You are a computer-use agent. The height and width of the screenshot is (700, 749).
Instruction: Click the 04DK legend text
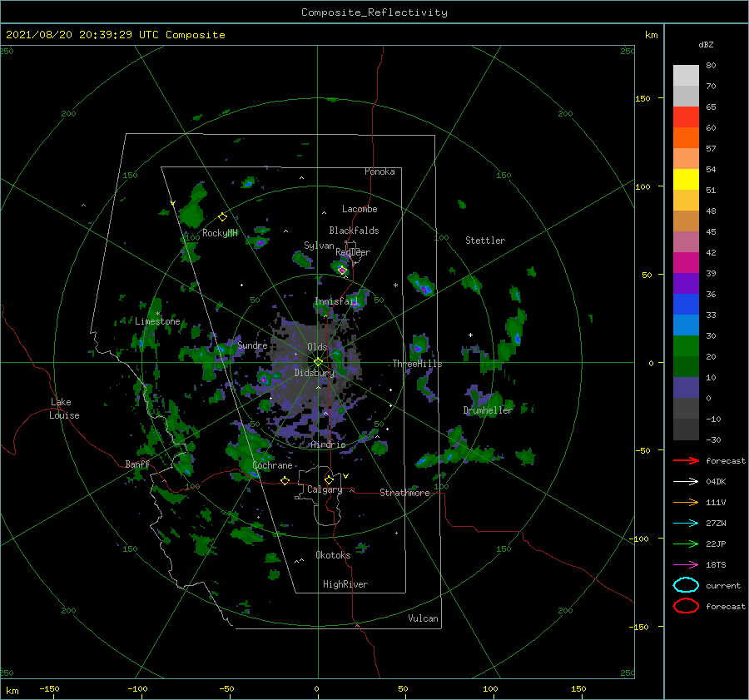coord(716,482)
